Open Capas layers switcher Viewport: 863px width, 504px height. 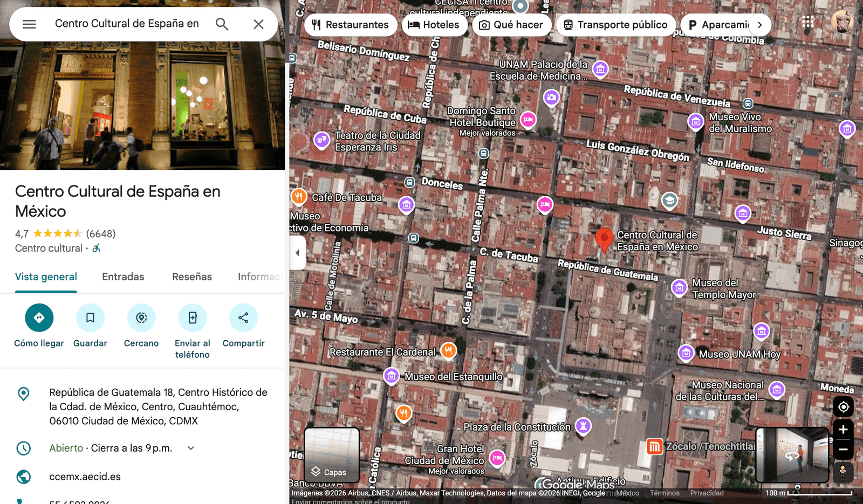click(332, 455)
